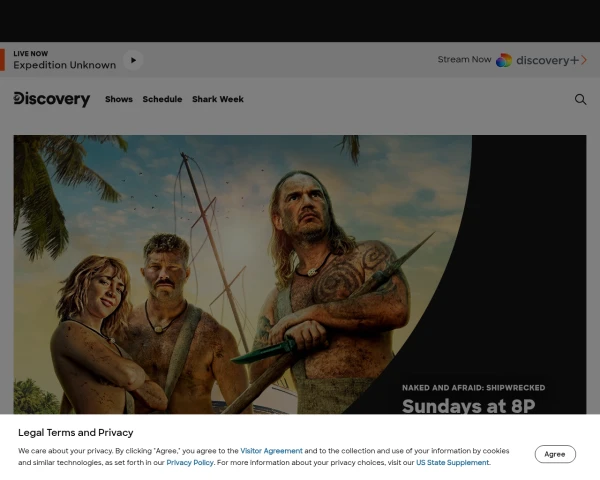Screen dimensions: 600x480
Task: Open the Shows menu
Action: pyautogui.click(x=119, y=99)
